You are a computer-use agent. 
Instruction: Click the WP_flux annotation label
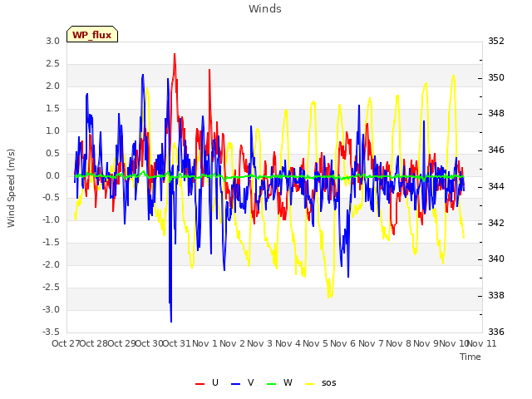[92, 34]
